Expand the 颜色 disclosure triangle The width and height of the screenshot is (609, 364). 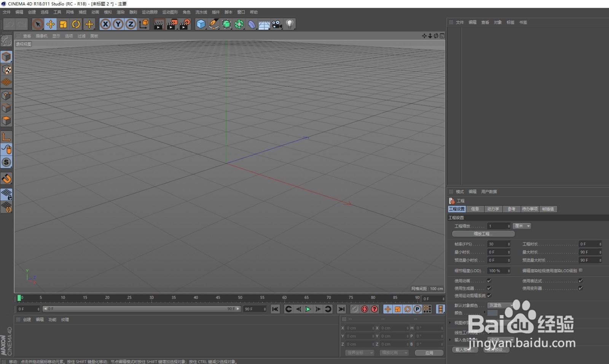point(485,313)
